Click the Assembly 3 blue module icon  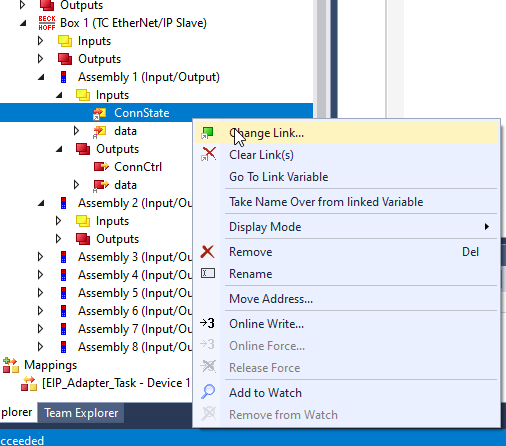pyautogui.click(x=63, y=257)
